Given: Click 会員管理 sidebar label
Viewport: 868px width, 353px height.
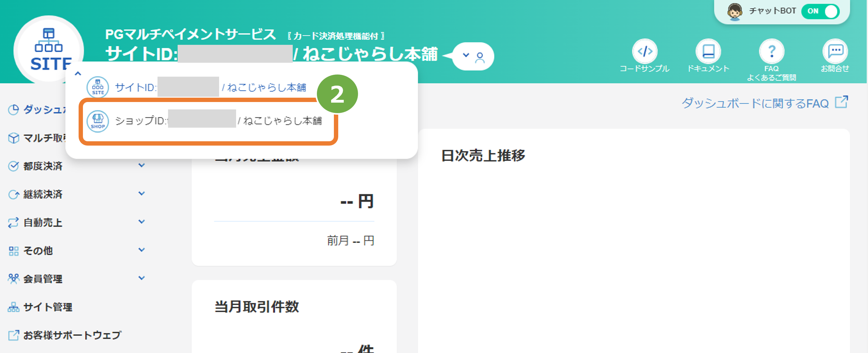Looking at the screenshot, I should click(x=43, y=279).
